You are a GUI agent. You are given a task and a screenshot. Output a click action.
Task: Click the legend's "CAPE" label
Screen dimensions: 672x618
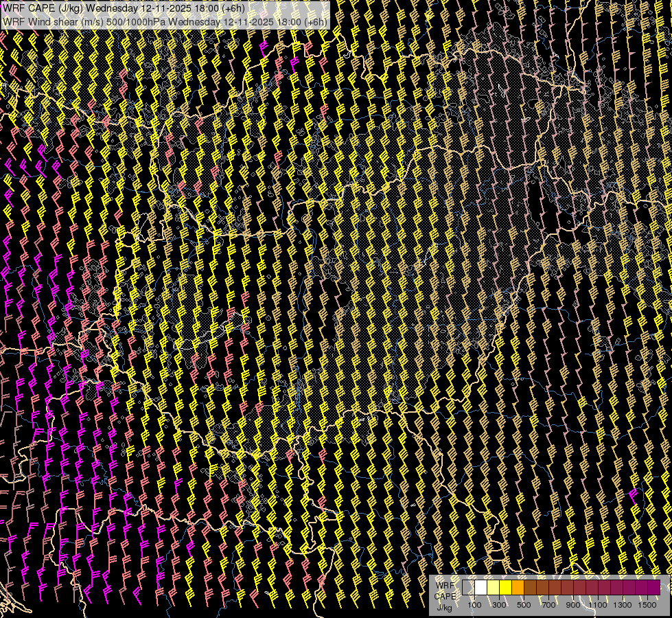(445, 597)
